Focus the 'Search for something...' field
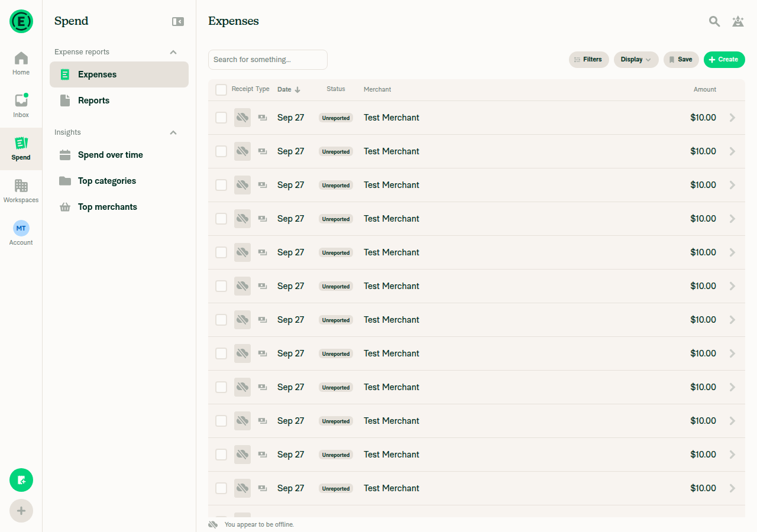This screenshot has height=532, width=757. point(268,60)
